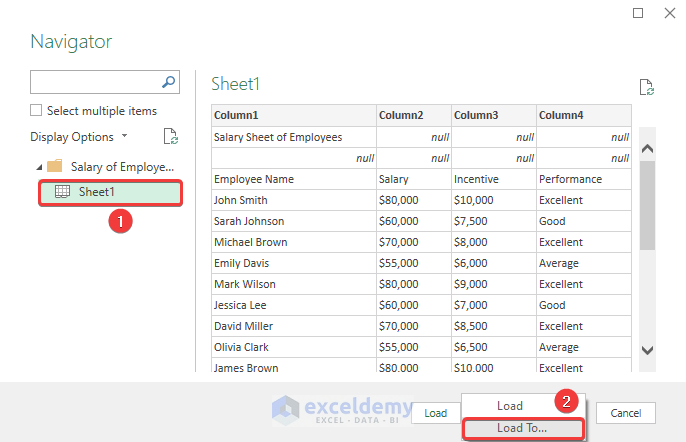This screenshot has height=442, width=686.
Task: Collapse the Salary of Employees tree node
Action: tap(38, 166)
